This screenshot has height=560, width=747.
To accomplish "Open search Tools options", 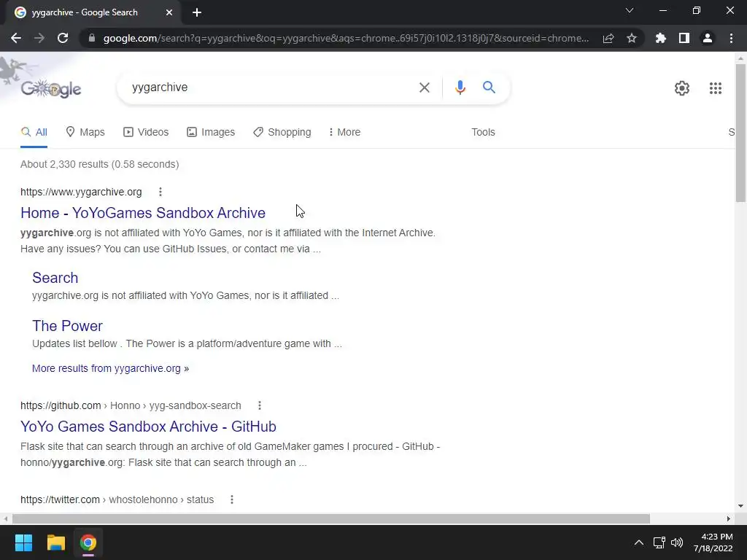I will point(483,133).
